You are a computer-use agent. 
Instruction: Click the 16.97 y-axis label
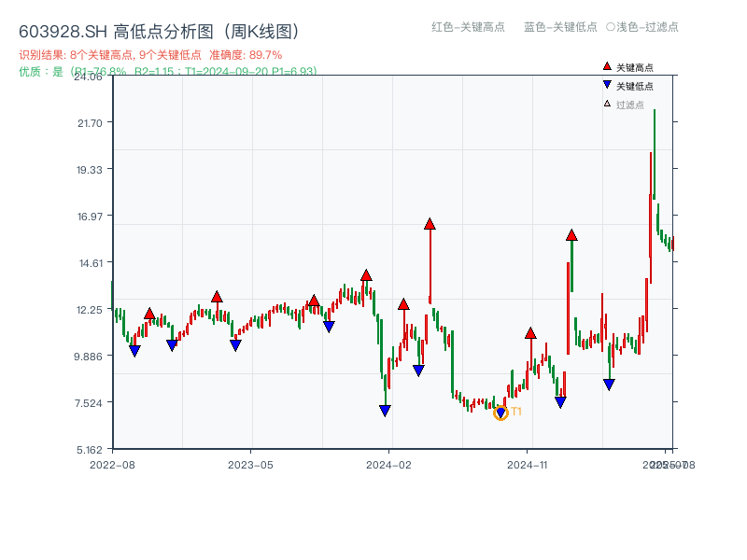(x=90, y=217)
